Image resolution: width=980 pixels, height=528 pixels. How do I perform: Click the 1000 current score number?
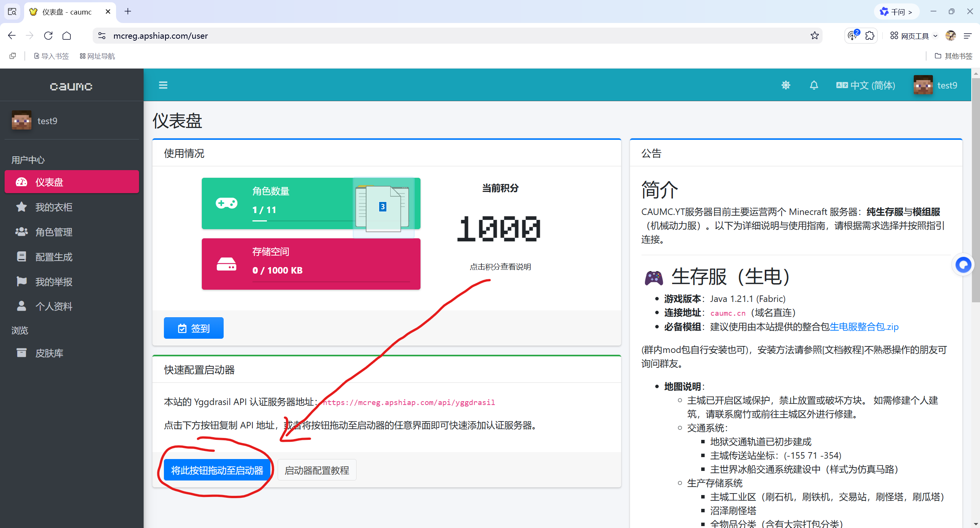499,229
